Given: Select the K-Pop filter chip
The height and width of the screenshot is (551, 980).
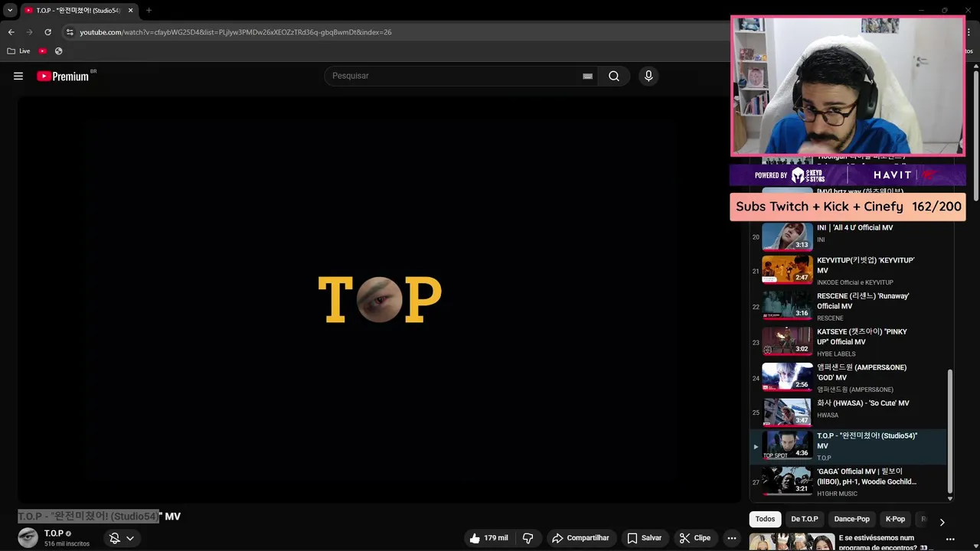Looking at the screenshot, I should point(895,519).
